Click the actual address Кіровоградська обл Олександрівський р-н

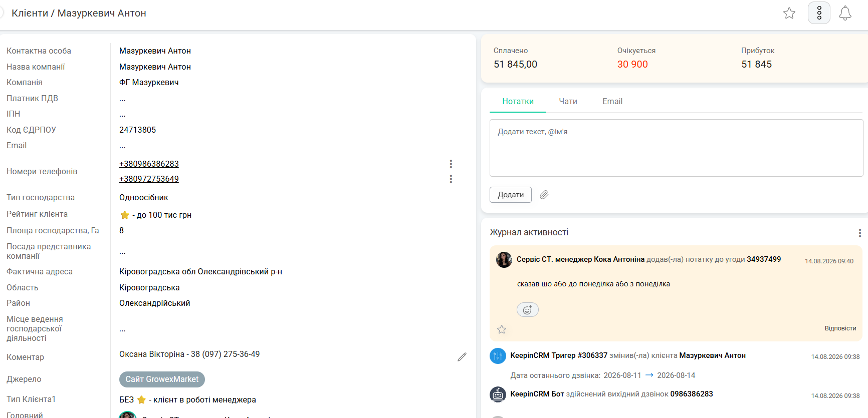tap(200, 271)
